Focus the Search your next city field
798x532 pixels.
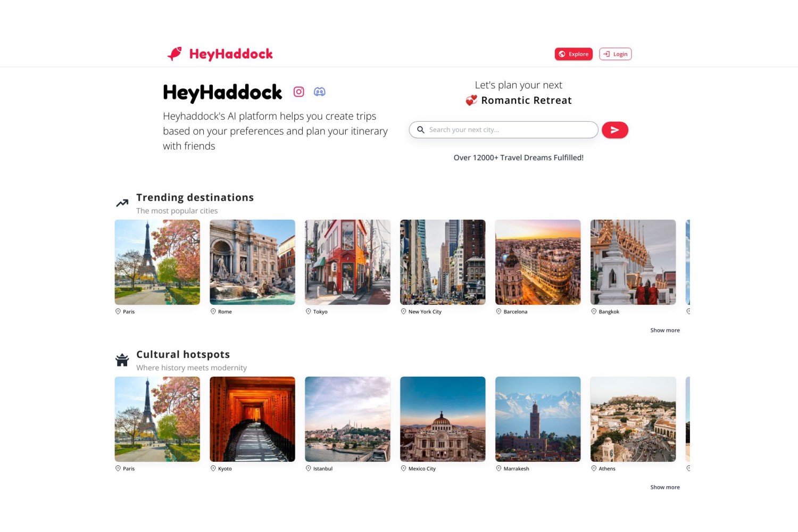[504, 130]
